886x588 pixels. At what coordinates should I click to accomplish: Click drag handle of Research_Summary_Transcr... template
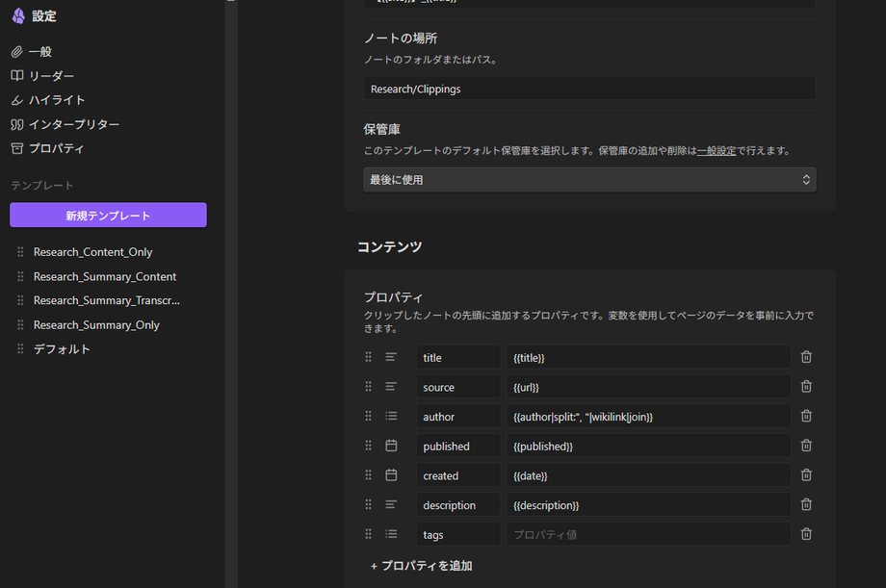coord(20,300)
